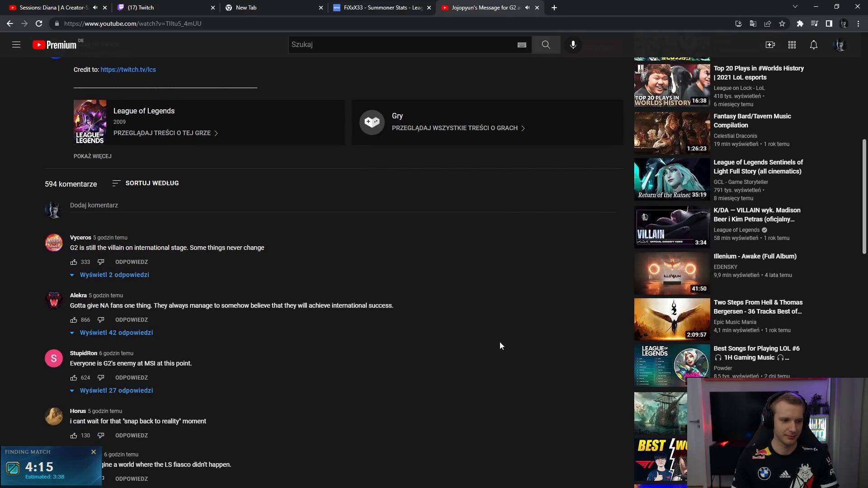This screenshot has width=868, height=488.
Task: Bookmark page with the star icon
Action: pos(782,23)
